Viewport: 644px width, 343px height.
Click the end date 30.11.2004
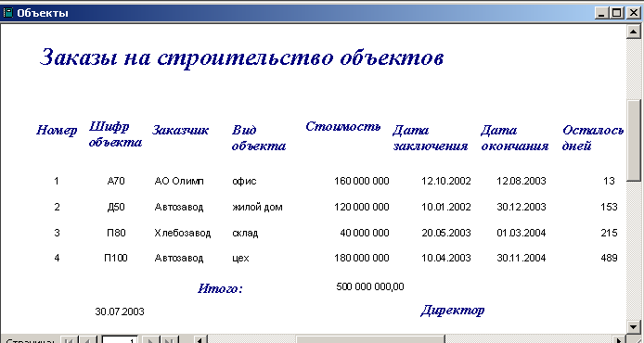[x=522, y=258]
